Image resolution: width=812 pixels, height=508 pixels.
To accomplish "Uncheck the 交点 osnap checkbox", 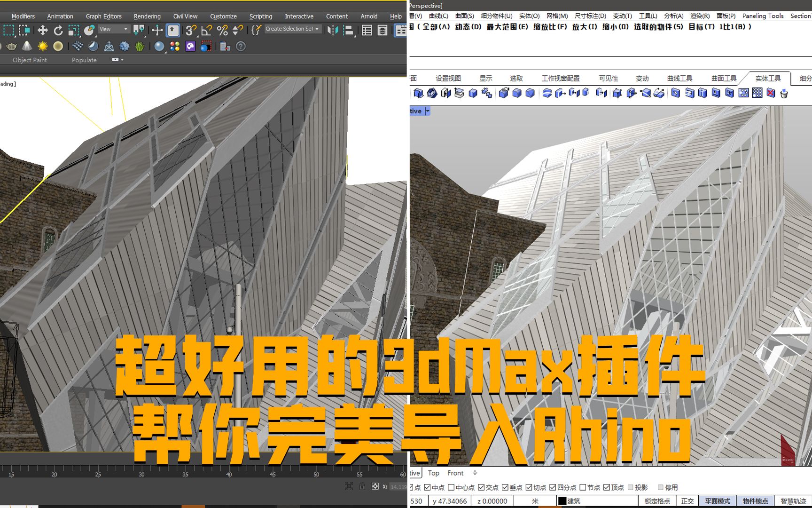I will coord(481,487).
